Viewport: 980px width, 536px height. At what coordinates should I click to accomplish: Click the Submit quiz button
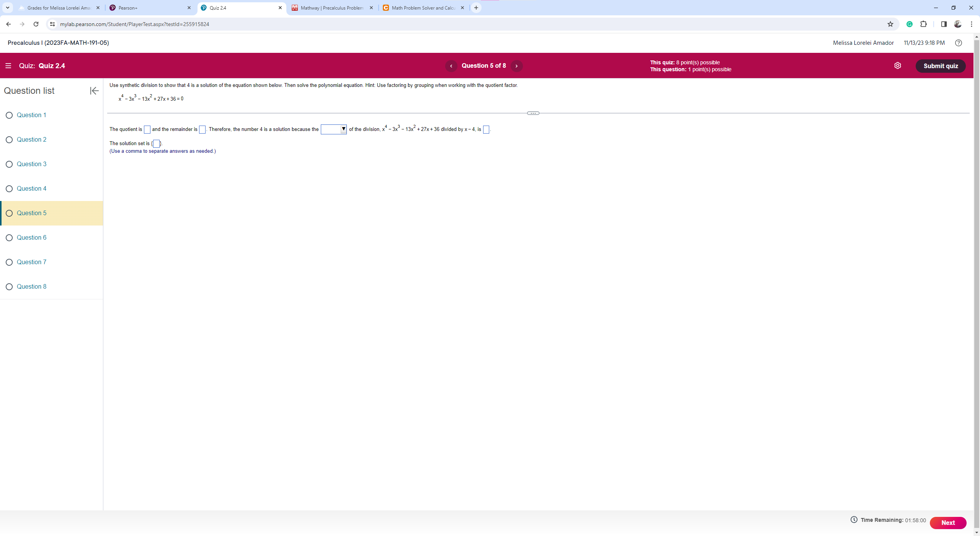click(940, 66)
